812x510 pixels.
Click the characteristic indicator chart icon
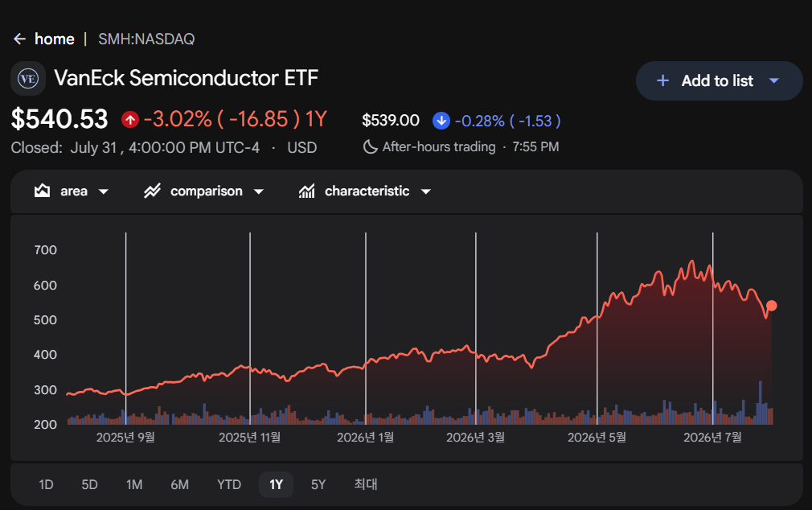306,191
